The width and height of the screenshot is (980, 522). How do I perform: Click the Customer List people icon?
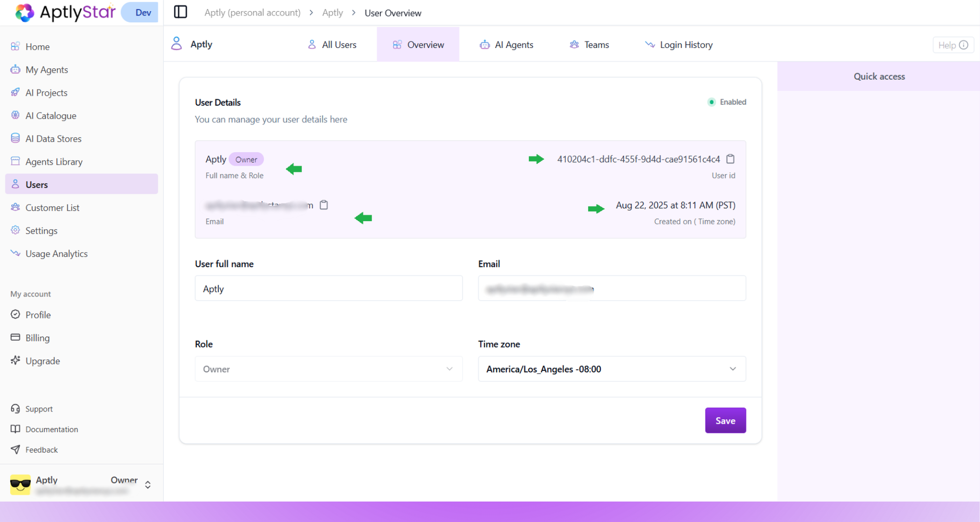15,208
